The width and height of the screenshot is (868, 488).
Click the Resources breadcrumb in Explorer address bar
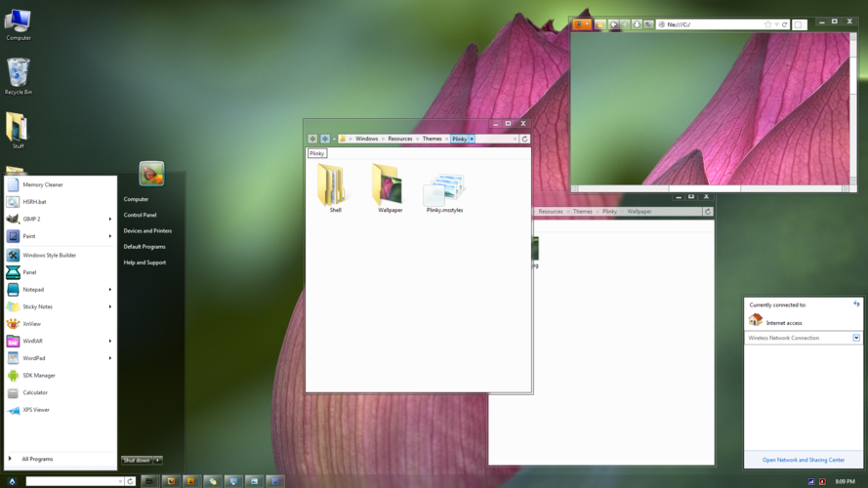click(400, 139)
